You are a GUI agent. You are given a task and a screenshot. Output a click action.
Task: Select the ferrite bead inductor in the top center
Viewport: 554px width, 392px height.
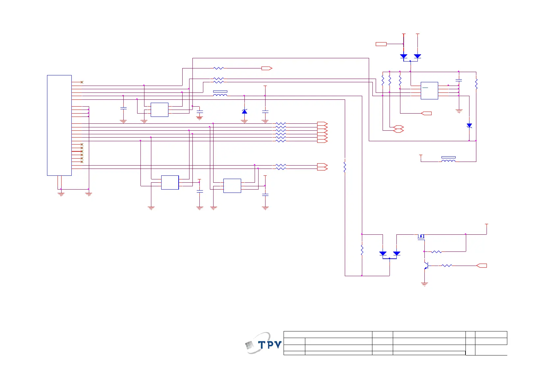pyautogui.click(x=220, y=94)
